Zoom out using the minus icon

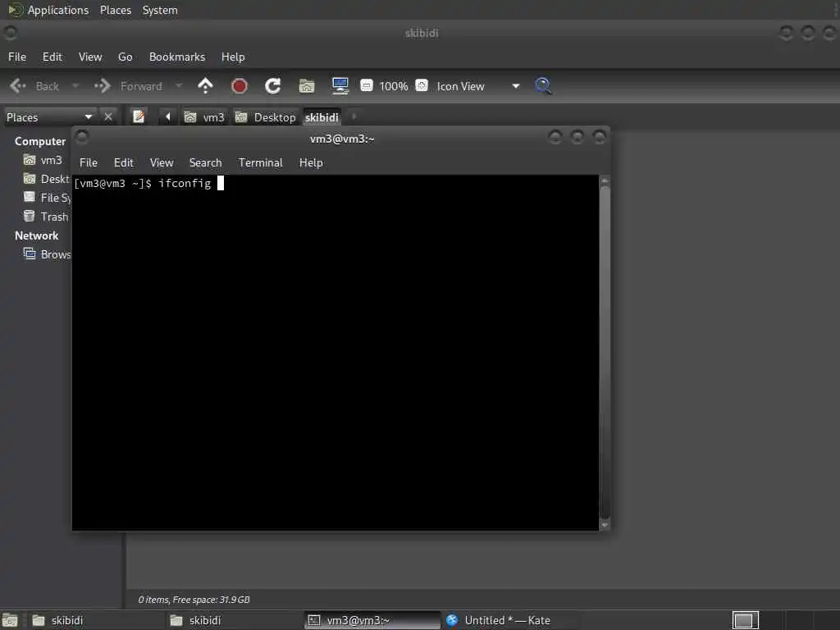367,85
